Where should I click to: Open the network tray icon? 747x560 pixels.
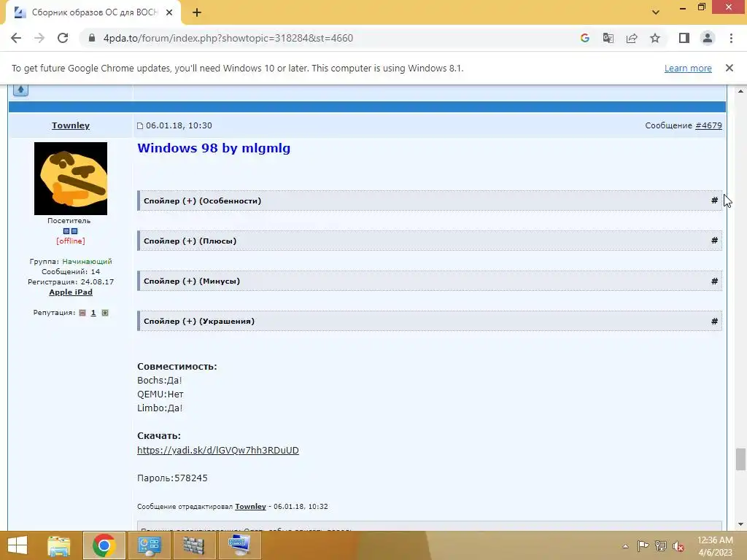[661, 546]
